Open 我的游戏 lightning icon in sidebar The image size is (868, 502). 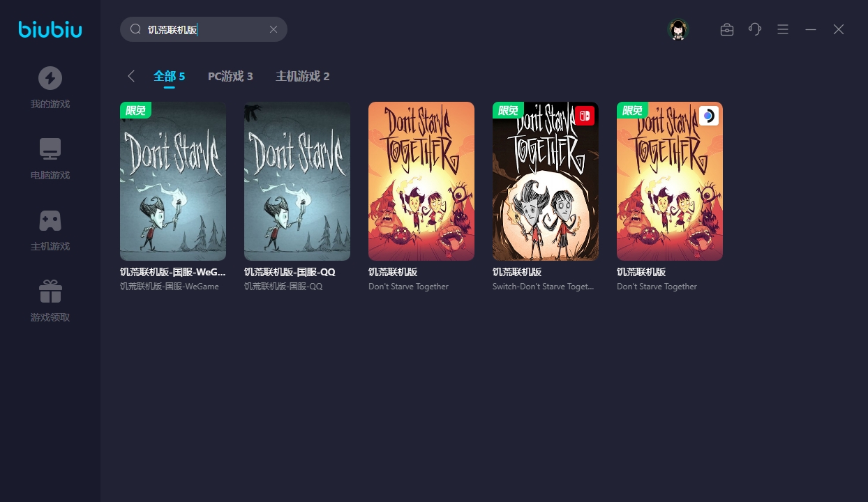pyautogui.click(x=50, y=77)
